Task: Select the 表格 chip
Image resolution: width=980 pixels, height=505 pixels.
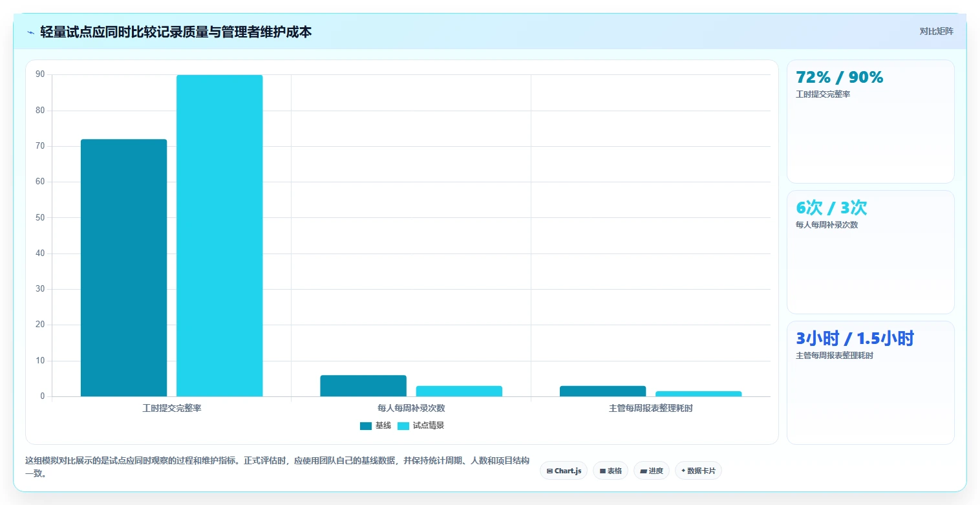Action: tap(610, 471)
